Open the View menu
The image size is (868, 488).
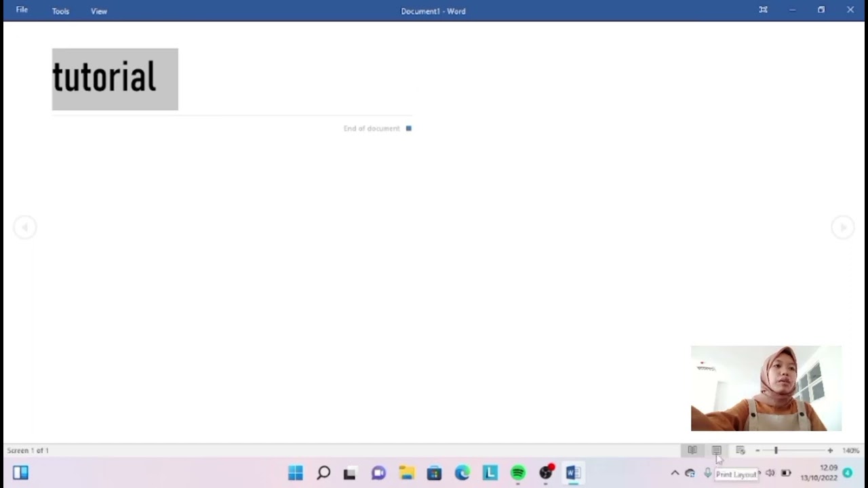[x=99, y=11]
